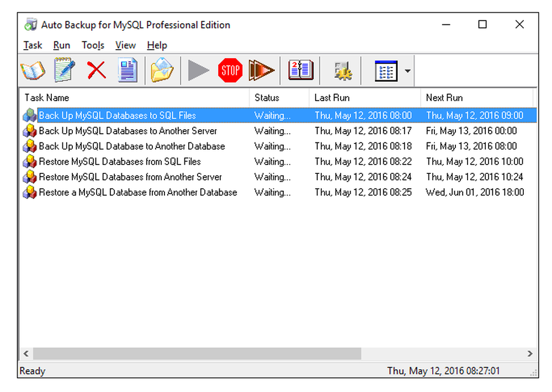552x392 pixels.
Task: Select Restore MySQL Databases from SQL Files
Action: (120, 162)
